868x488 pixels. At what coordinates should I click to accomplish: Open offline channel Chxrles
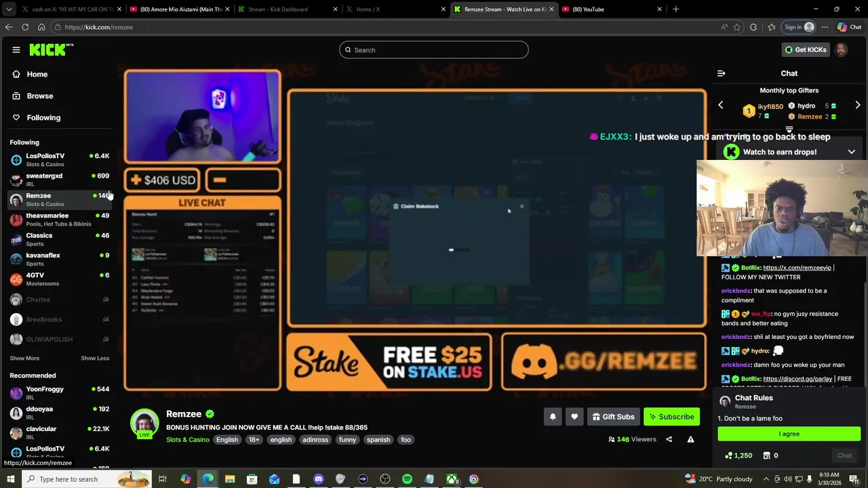click(60, 299)
